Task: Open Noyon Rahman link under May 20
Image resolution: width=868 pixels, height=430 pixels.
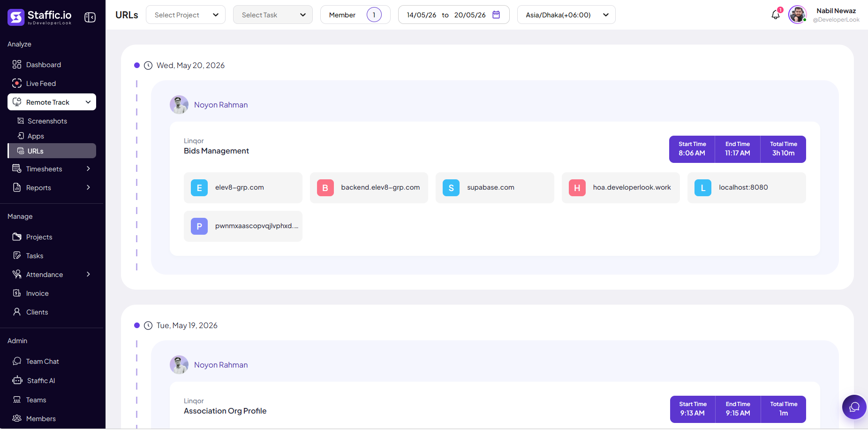Action: pyautogui.click(x=221, y=105)
